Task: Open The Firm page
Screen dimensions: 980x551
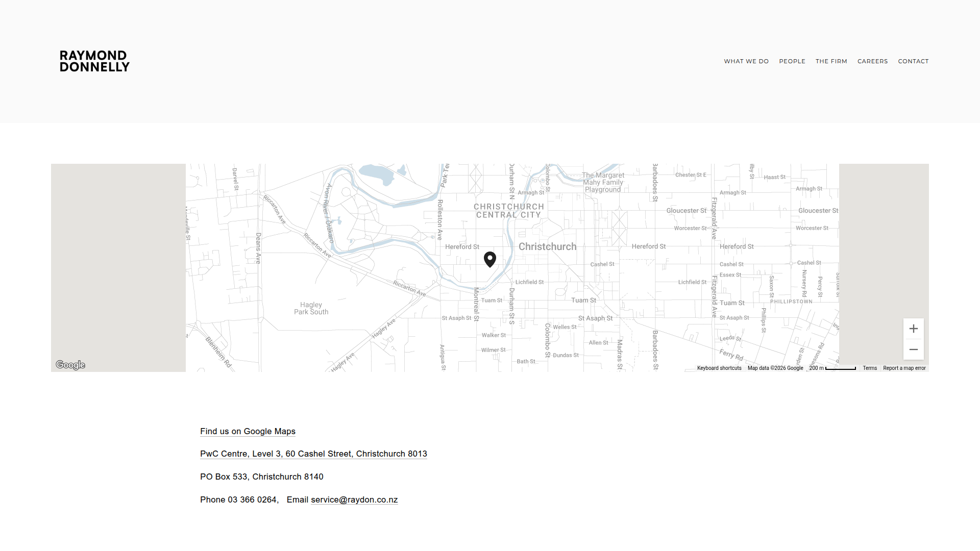Action: tap(831, 61)
